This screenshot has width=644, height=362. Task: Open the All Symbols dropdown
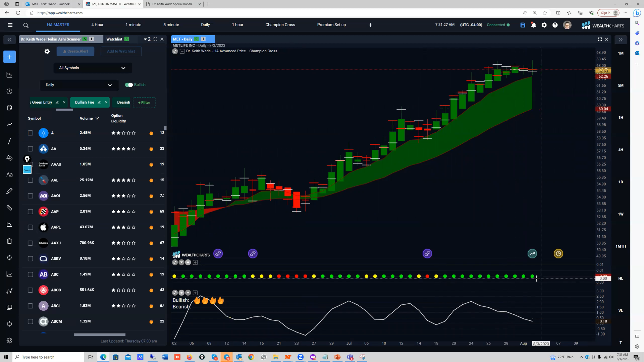[x=93, y=68]
